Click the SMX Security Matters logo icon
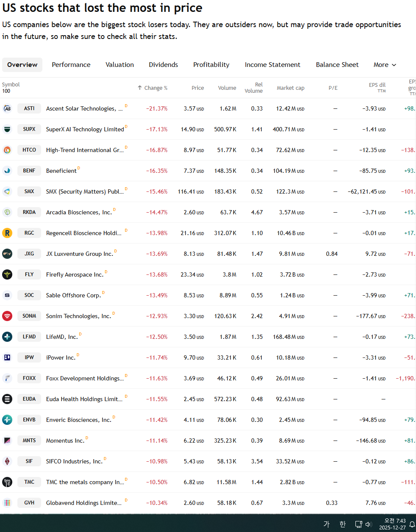The height and width of the screenshot is (532, 416). point(7,191)
